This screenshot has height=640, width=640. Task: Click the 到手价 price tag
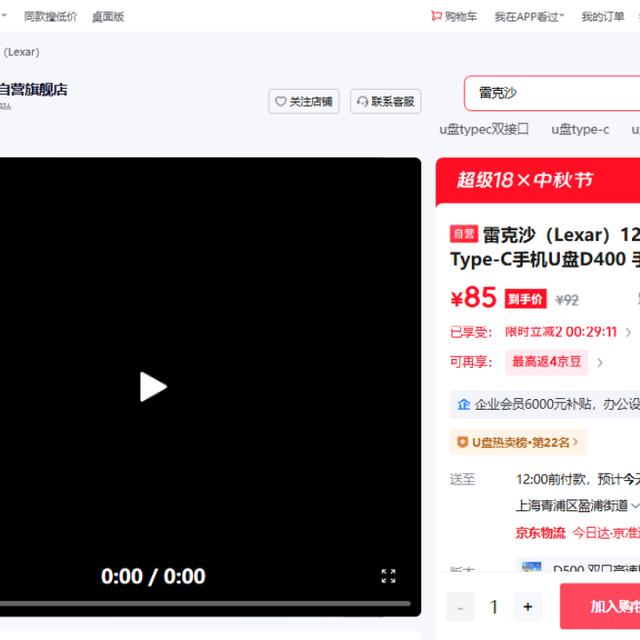click(526, 299)
